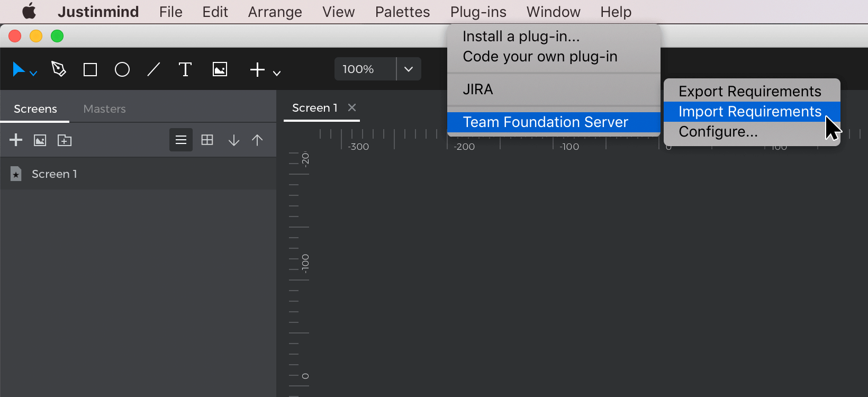868x397 pixels.
Task: Choose Code your own plug-in
Action: click(x=554, y=56)
